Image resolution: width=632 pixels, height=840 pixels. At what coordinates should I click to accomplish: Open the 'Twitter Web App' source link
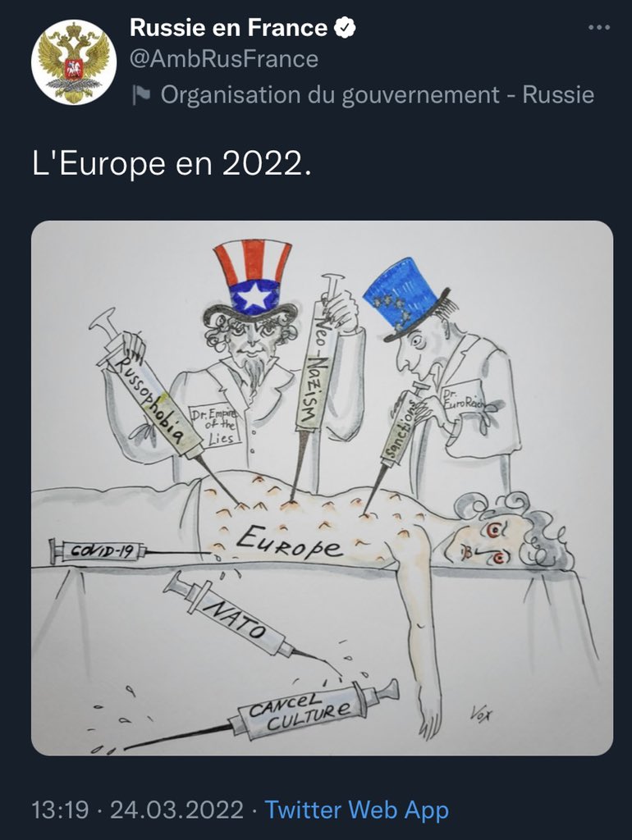click(357, 809)
